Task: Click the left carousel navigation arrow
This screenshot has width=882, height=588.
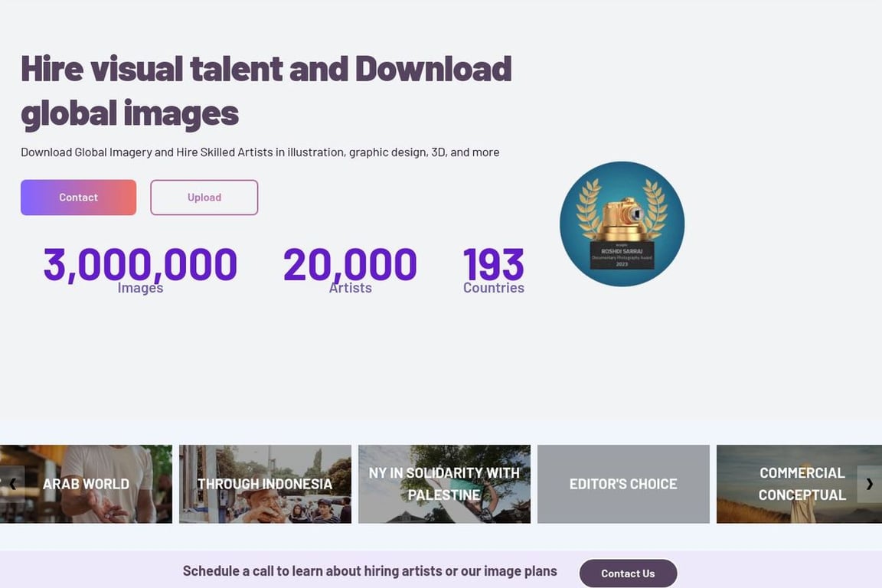Action: point(13,484)
